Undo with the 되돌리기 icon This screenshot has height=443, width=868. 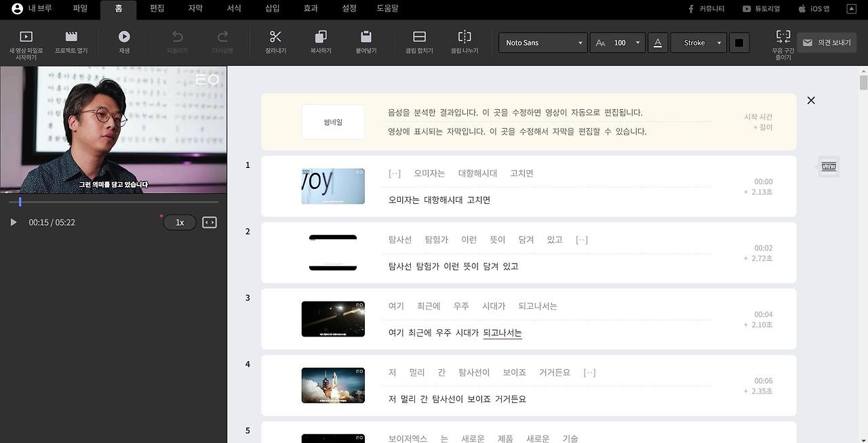point(178,37)
